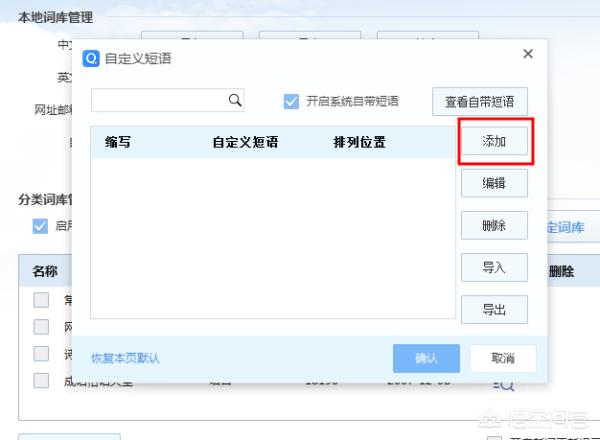Click the blue Q dialog icon
The image size is (600, 440).
[91, 58]
